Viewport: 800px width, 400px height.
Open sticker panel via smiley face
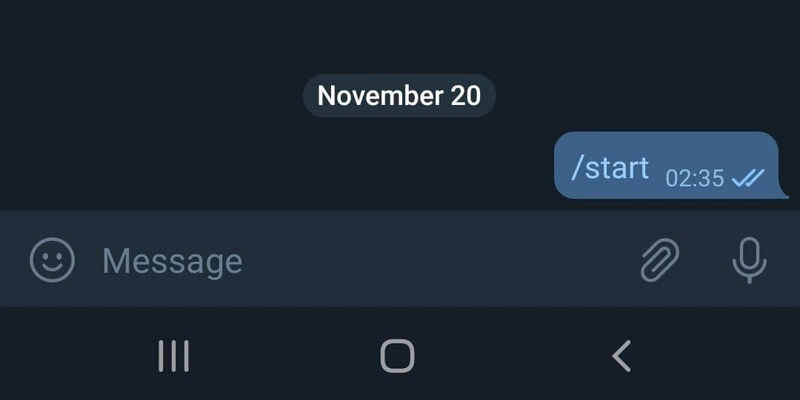52,260
